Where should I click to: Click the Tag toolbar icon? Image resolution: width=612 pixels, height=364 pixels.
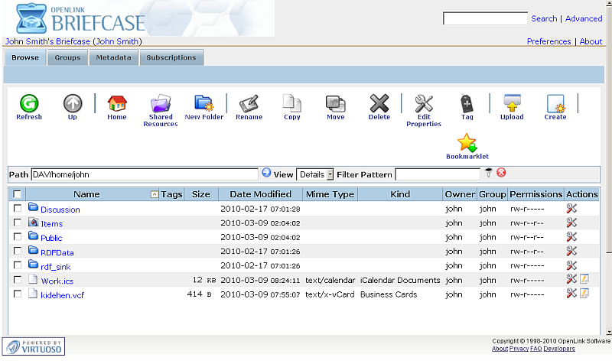point(467,103)
